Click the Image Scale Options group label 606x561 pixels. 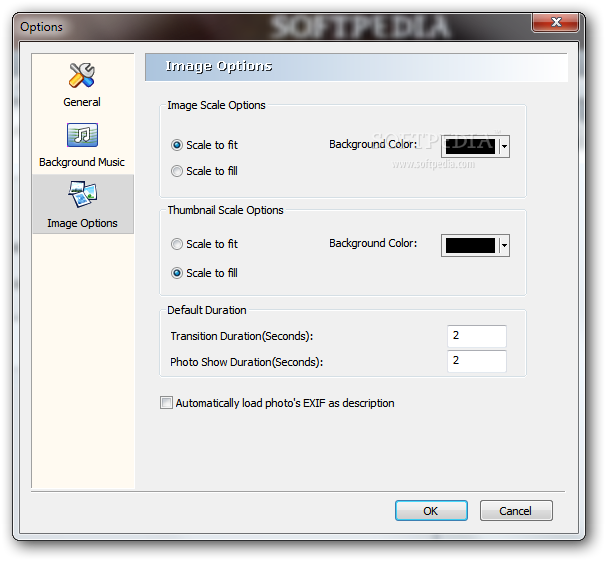coord(216,105)
